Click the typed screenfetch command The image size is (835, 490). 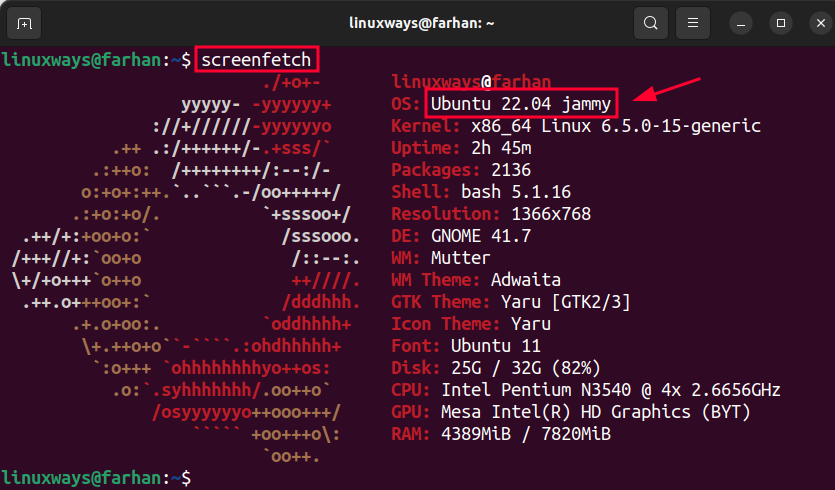tap(256, 59)
